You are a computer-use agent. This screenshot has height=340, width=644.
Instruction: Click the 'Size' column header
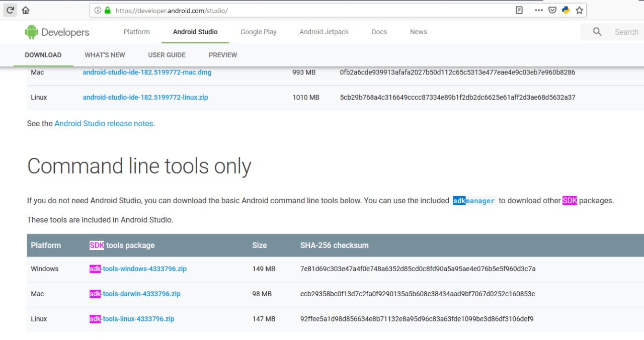coord(260,245)
